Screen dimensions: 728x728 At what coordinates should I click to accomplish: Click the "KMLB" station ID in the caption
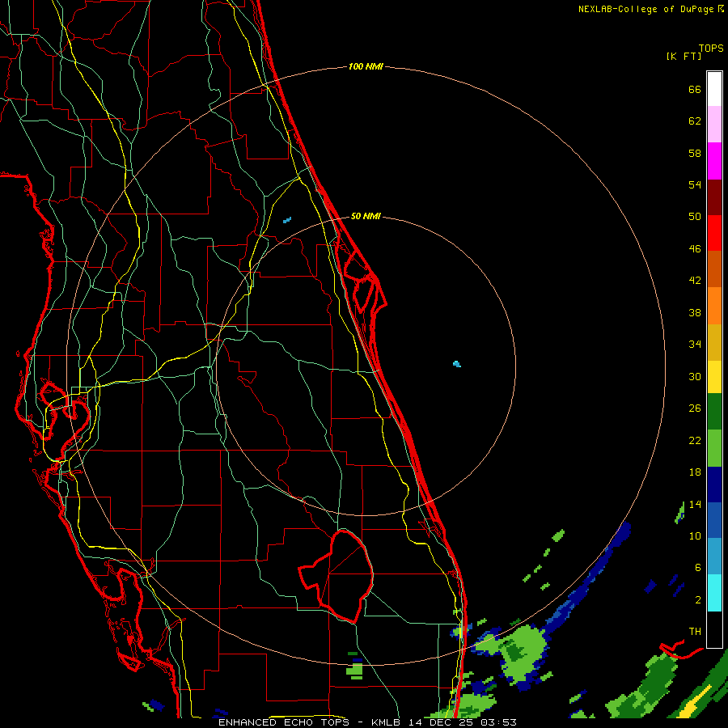[387, 722]
